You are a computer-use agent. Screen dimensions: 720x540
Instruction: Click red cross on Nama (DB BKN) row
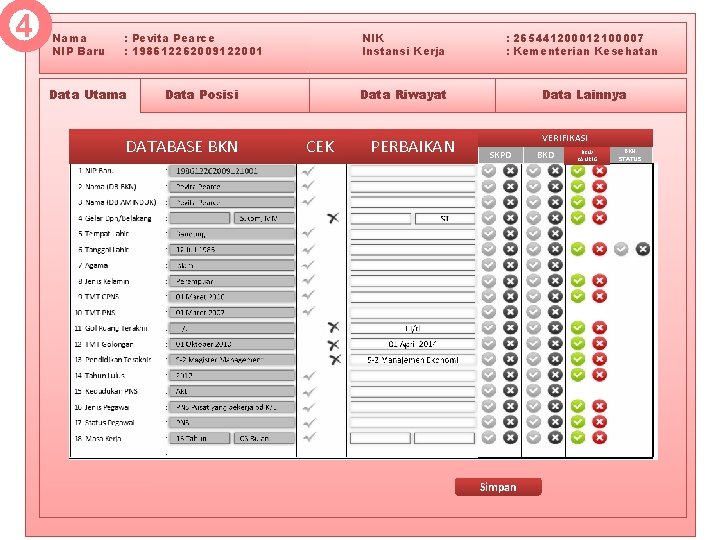point(599,186)
